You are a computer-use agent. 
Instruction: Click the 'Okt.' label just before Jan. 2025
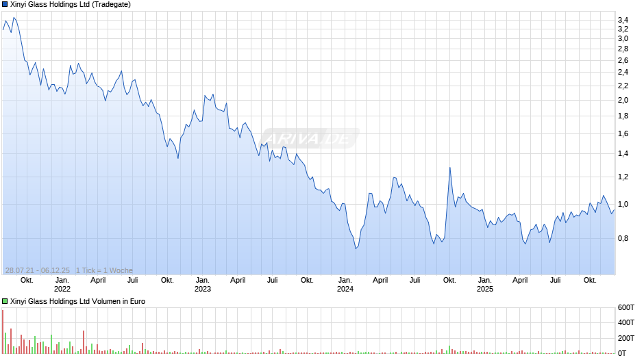[449, 281]
